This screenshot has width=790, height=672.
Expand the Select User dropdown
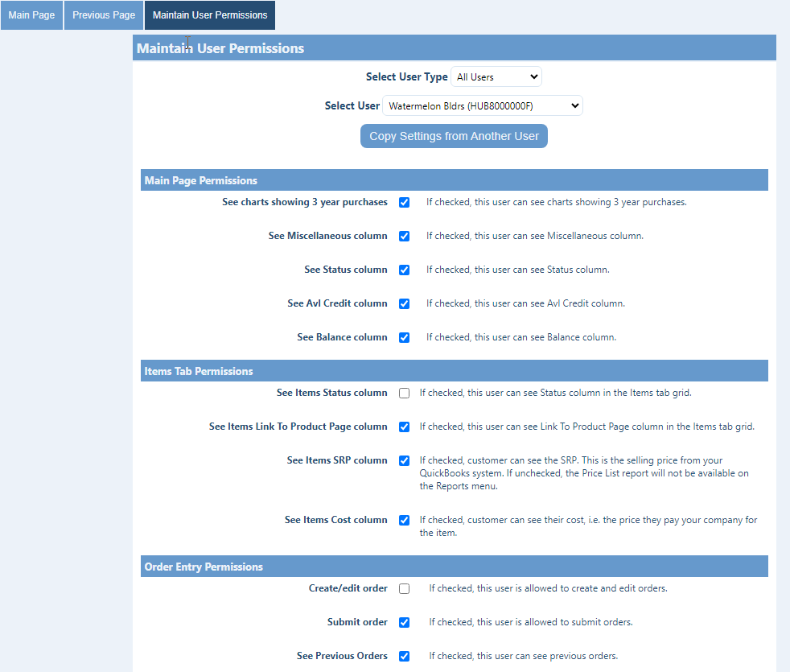[482, 106]
